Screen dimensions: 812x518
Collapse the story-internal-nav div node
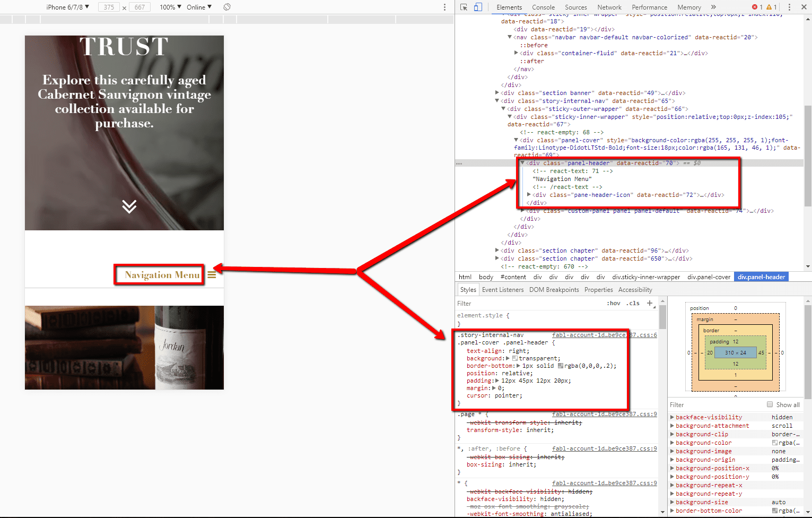497,101
